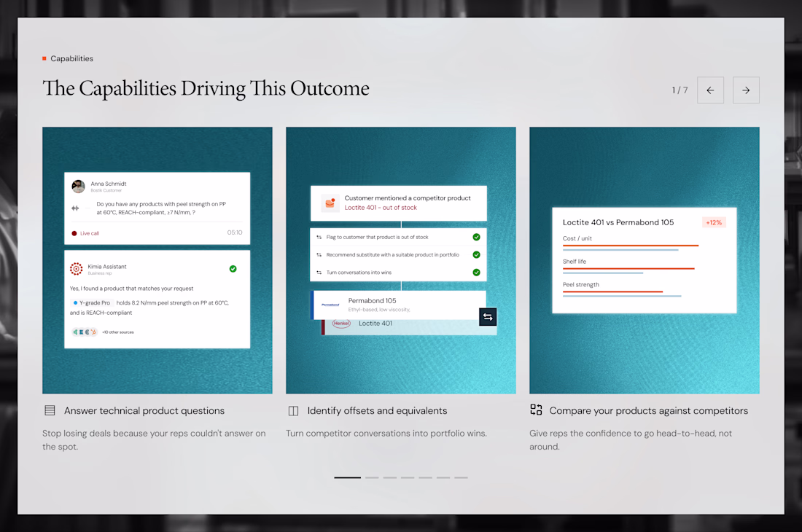802x532 pixels.
Task: Click the first pagination dash indicator
Action: pyautogui.click(x=347, y=477)
